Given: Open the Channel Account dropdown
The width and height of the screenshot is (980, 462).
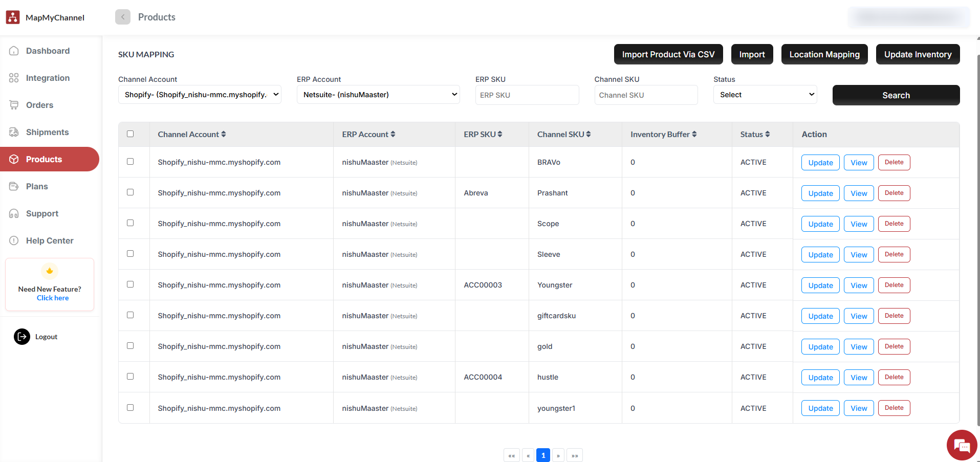Looking at the screenshot, I should tap(200, 95).
